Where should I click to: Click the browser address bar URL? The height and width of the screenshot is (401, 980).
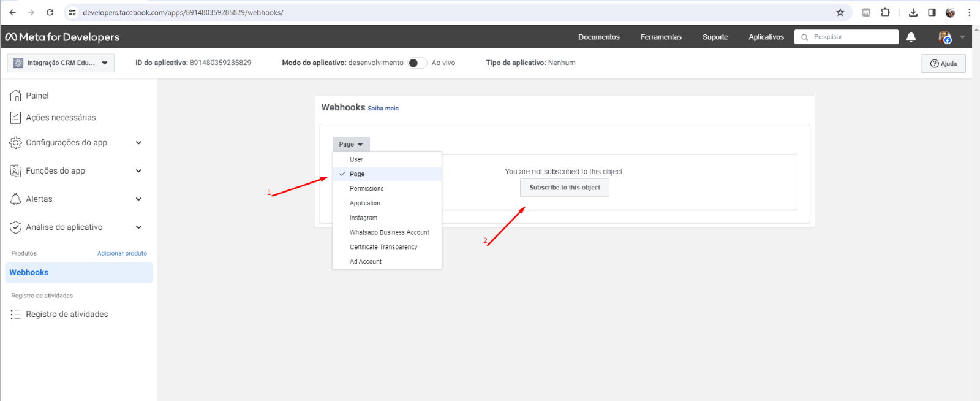pyautogui.click(x=183, y=12)
